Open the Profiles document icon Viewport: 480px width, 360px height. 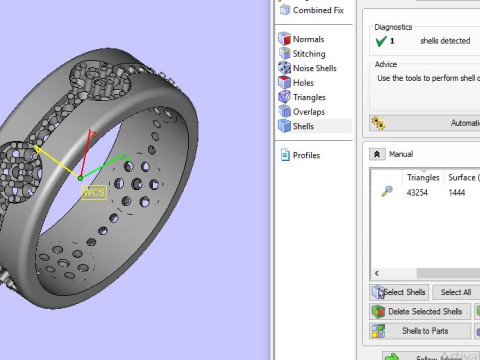coord(285,155)
